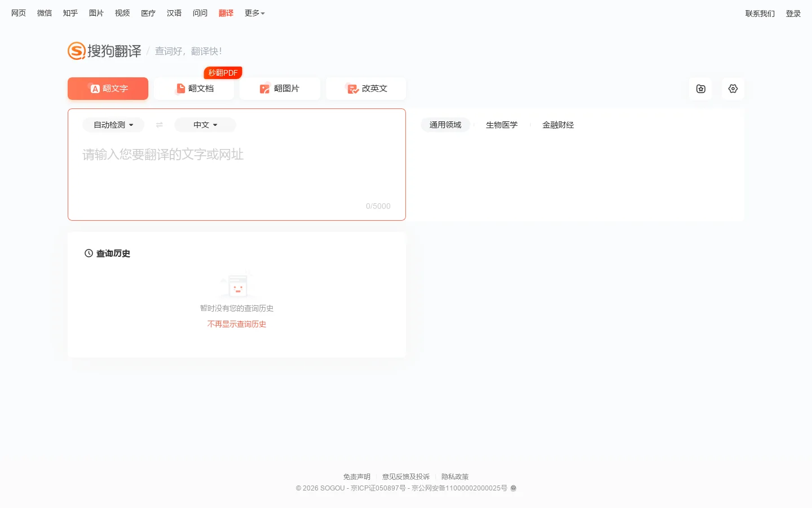
Task: Select the 生物医学 domain option
Action: coord(502,125)
